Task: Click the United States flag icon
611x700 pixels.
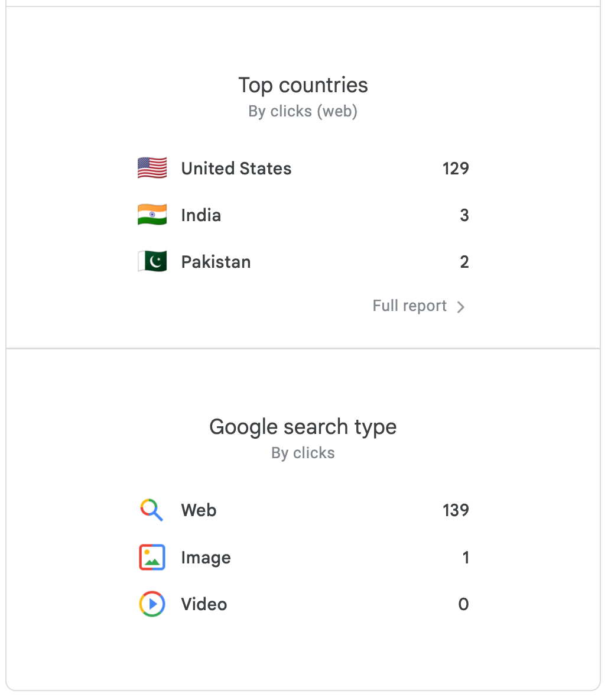Action: point(152,168)
